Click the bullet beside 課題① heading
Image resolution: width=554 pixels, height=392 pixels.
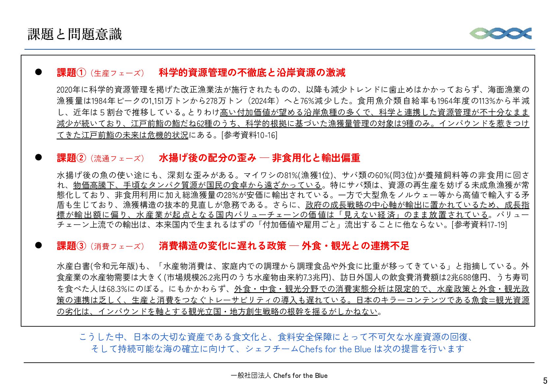pyautogui.click(x=39, y=72)
